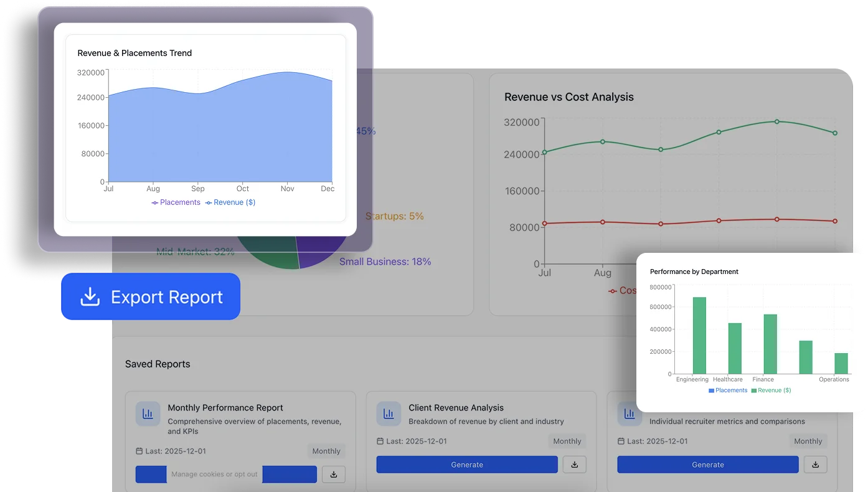The height and width of the screenshot is (492, 868).
Task: Click the highest point on green revenue line
Action: (776, 121)
